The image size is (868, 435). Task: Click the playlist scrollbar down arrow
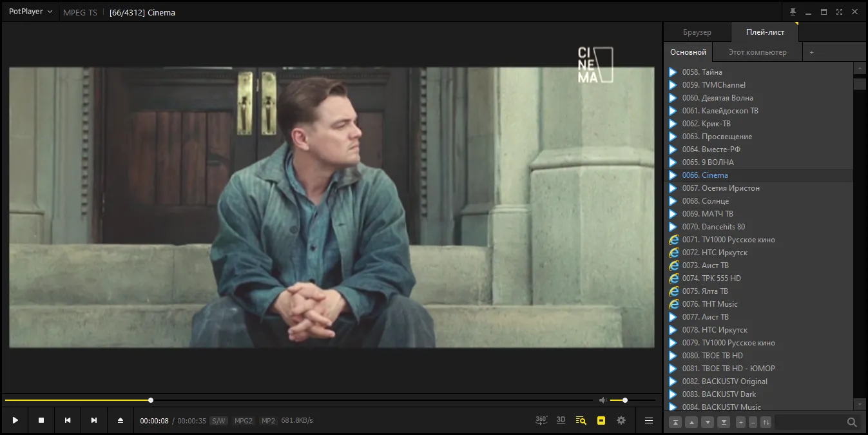click(x=860, y=404)
